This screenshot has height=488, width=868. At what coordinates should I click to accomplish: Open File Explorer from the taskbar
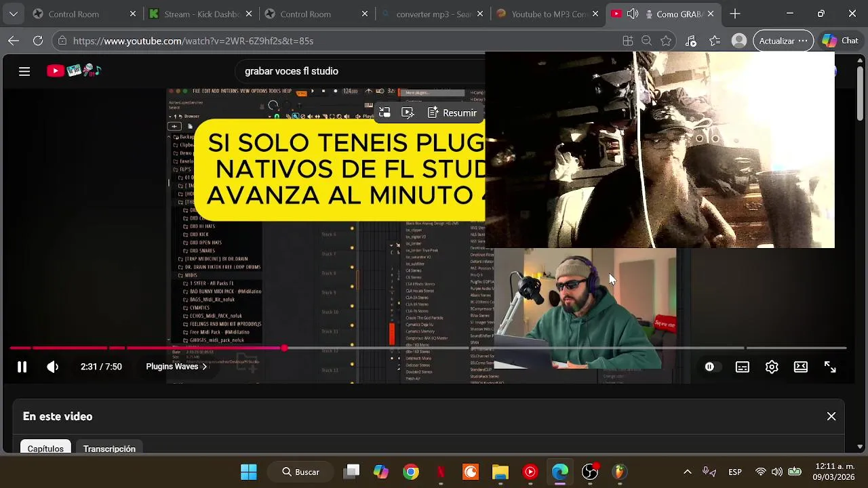500,472
